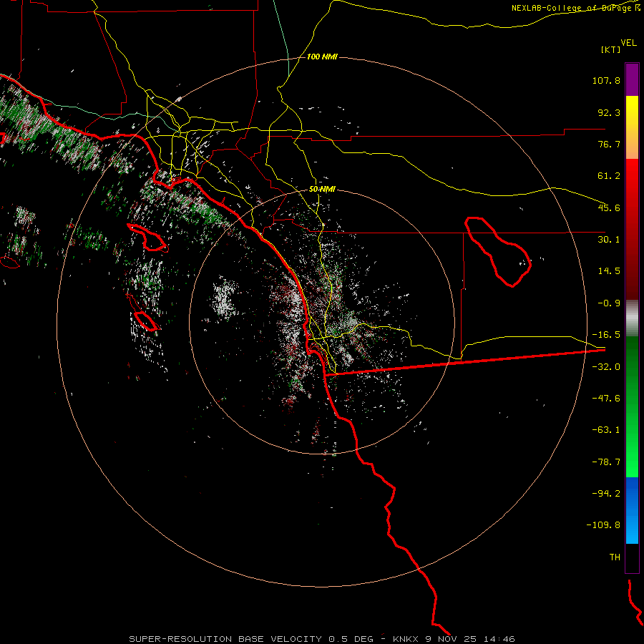The height and width of the screenshot is (644, 644).
Task: Click the 14:46 timestamp in the caption
Action: click(x=499, y=639)
